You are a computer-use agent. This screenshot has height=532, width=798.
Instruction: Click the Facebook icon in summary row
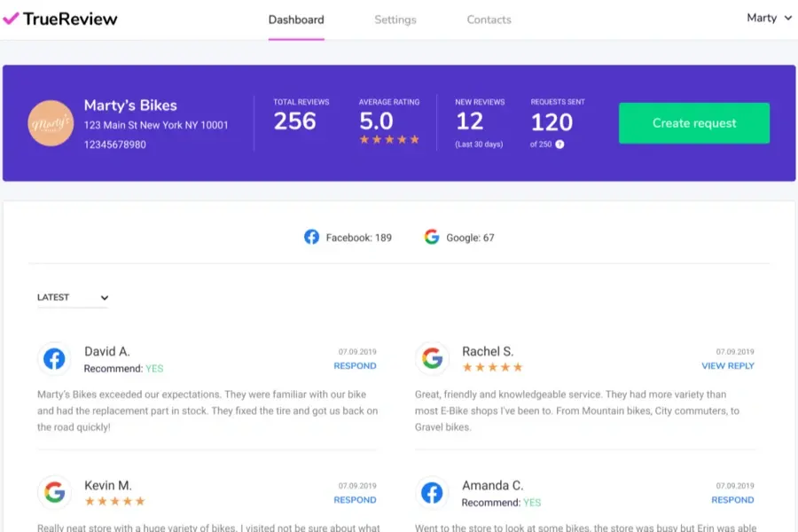click(x=311, y=237)
